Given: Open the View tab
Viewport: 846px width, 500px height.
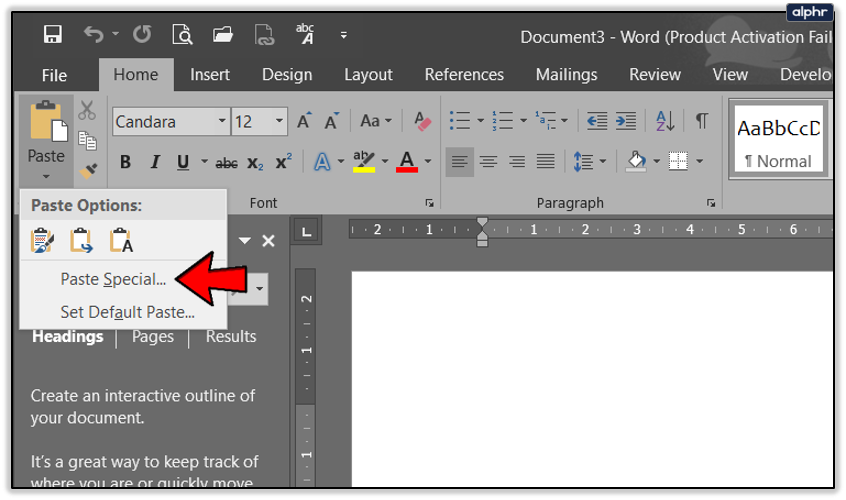Looking at the screenshot, I should [x=730, y=74].
